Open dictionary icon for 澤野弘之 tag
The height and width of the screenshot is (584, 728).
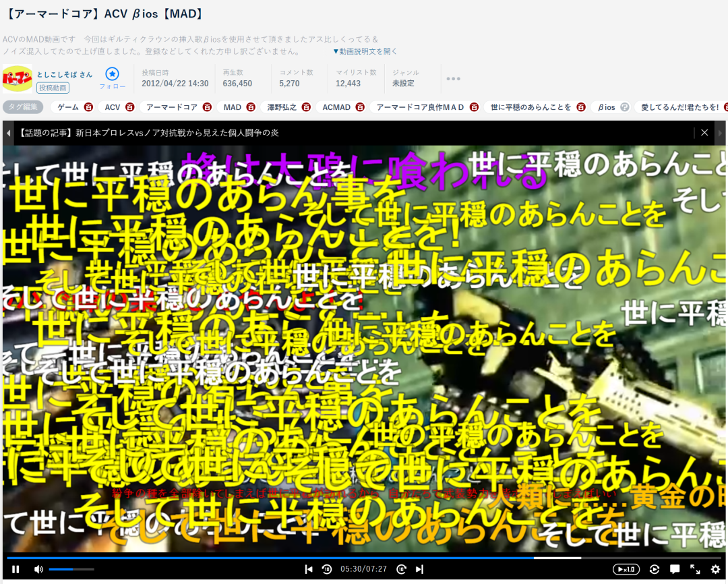(x=306, y=107)
